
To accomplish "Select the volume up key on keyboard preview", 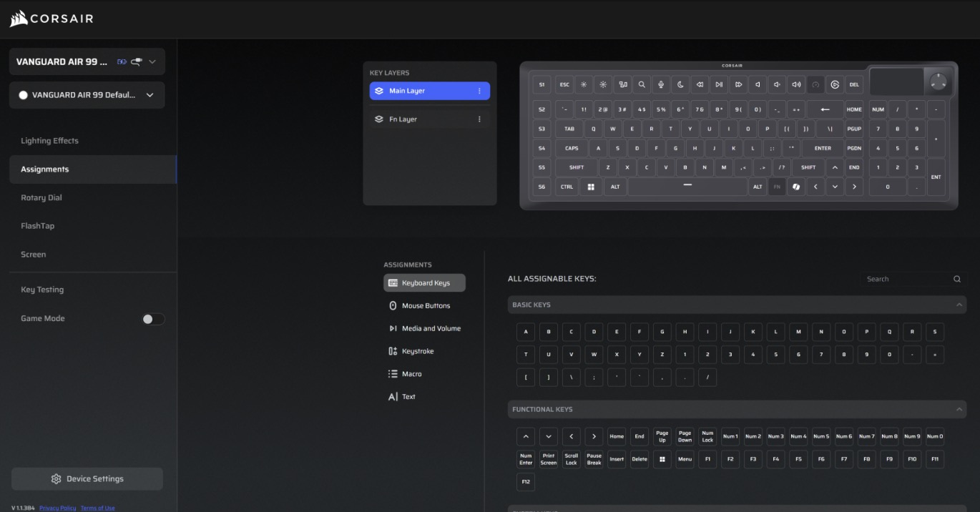I will tap(796, 84).
